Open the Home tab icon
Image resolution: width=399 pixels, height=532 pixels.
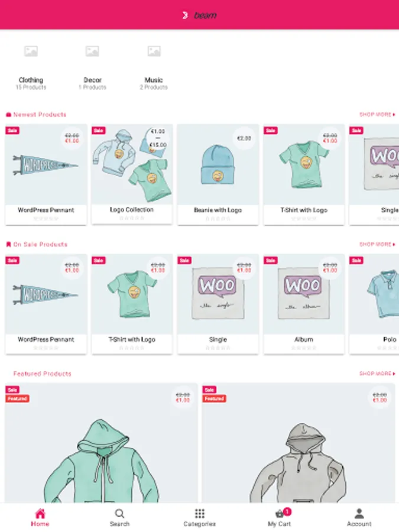click(x=40, y=513)
